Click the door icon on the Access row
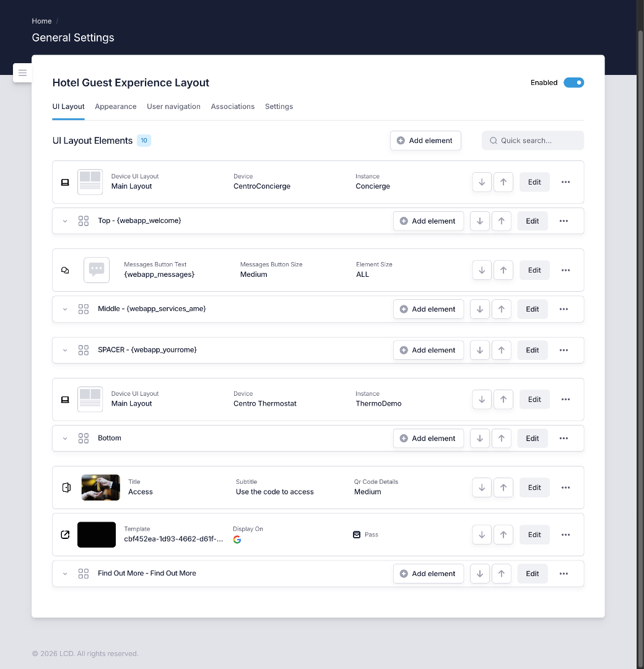The image size is (644, 669). pos(66,488)
